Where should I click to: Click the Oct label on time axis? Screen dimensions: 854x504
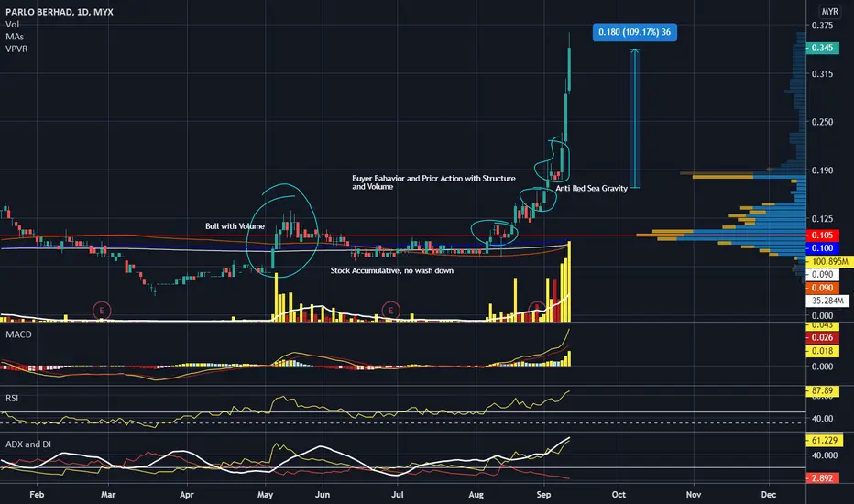point(619,495)
